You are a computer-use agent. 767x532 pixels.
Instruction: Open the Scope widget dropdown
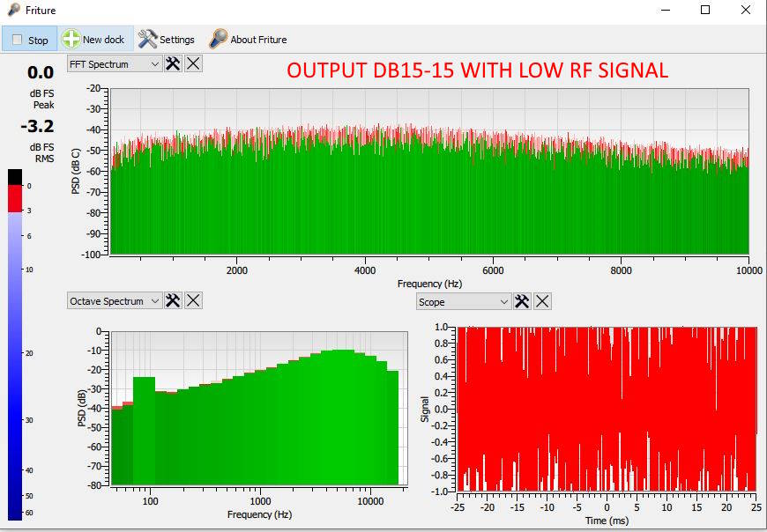tap(464, 302)
